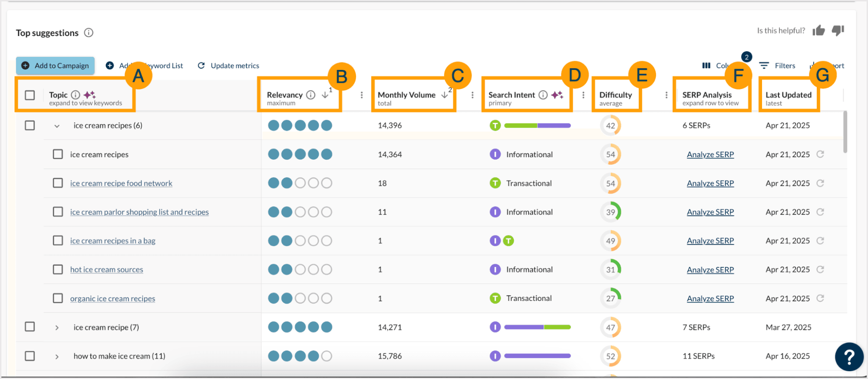The image size is (868, 379).
Task: Click the Add to Campaign button
Action: coord(56,66)
